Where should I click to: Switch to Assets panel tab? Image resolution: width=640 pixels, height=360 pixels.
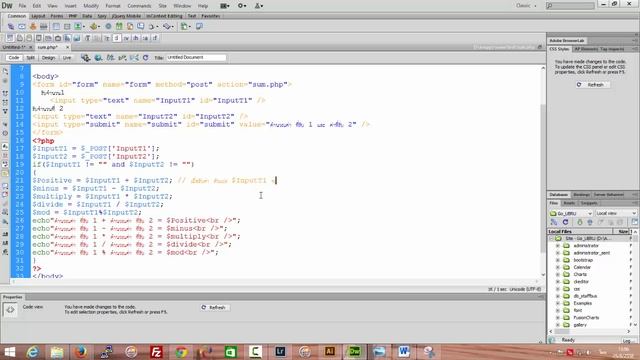(x=569, y=203)
